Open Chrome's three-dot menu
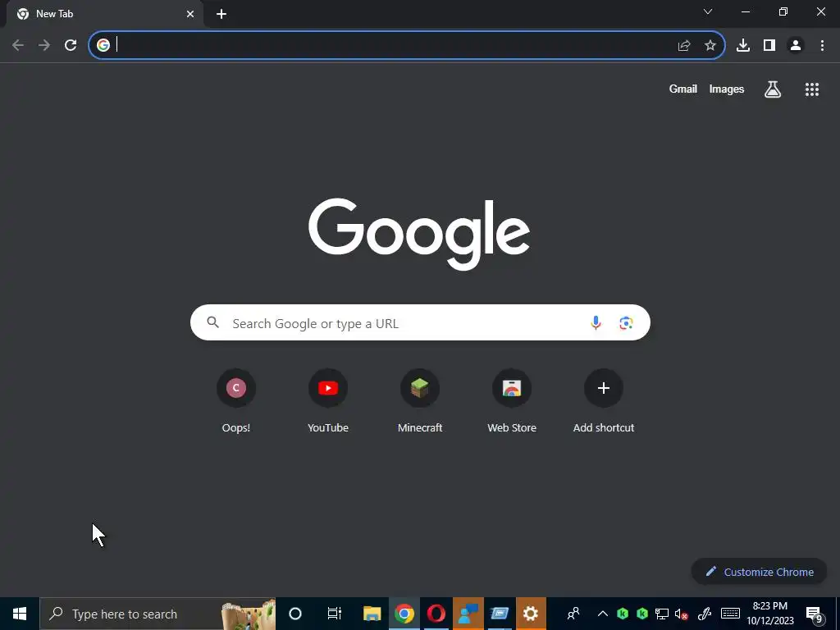Viewport: 840px width, 630px height. 822,46
